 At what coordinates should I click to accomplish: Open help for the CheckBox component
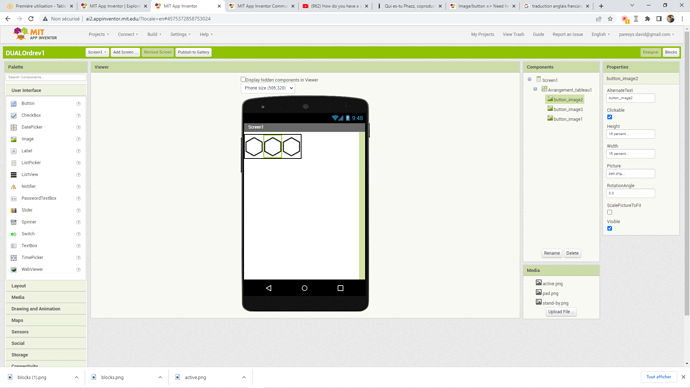78,115
